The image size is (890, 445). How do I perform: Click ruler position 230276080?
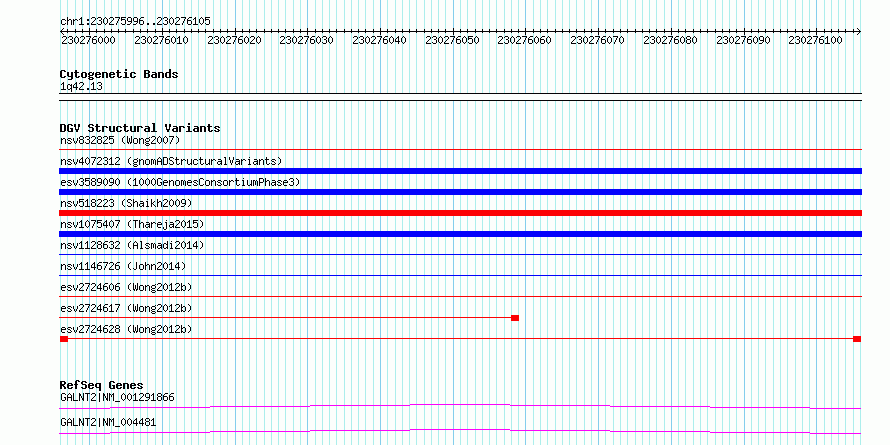(x=670, y=40)
